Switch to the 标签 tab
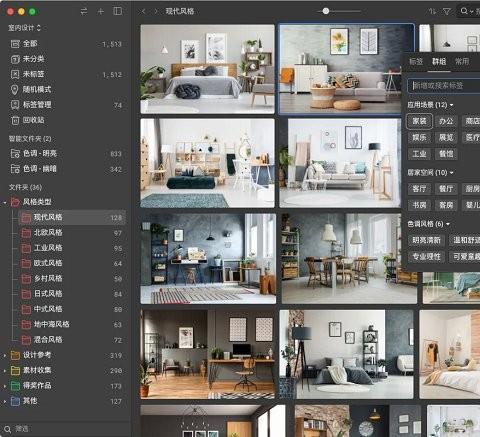 click(416, 61)
